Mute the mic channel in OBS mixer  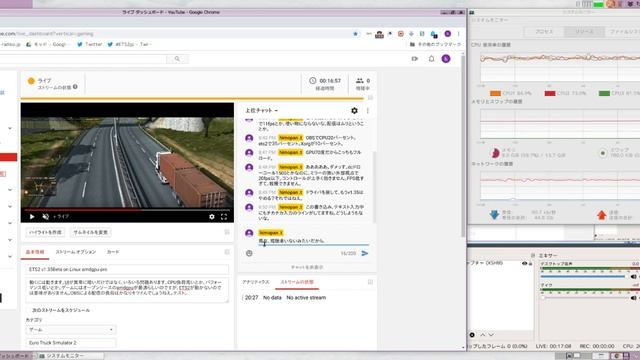coord(633,298)
